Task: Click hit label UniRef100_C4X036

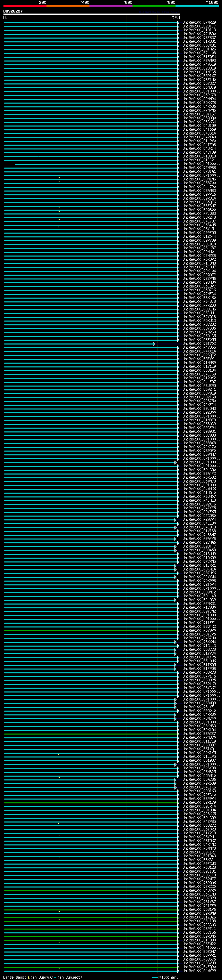Action: click(x=199, y=106)
